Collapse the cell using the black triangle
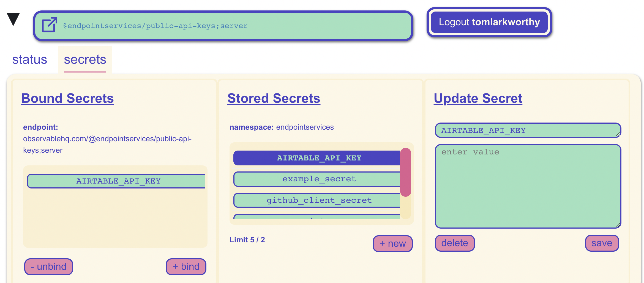Screen dimensions: 644x283 [13, 19]
